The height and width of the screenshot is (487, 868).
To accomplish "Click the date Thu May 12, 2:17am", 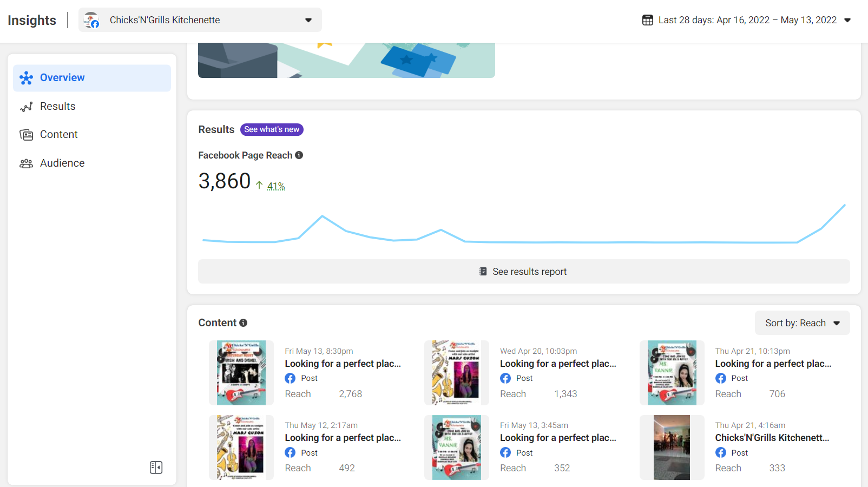I will [x=321, y=426].
